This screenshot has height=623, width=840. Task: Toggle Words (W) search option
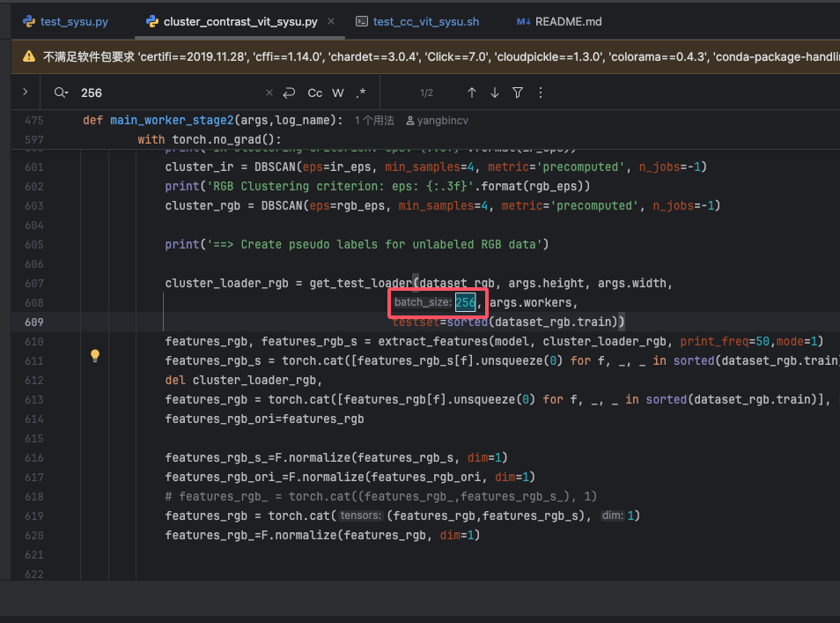(x=338, y=93)
